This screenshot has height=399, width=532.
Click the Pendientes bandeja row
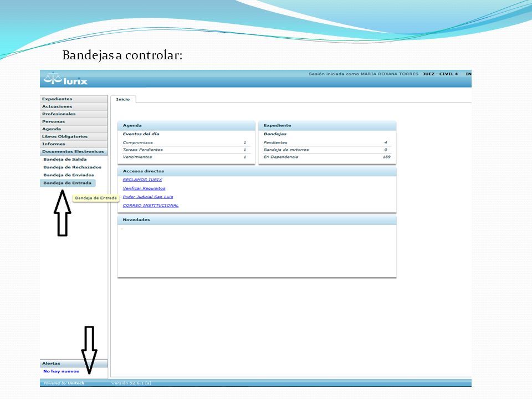pos(327,142)
